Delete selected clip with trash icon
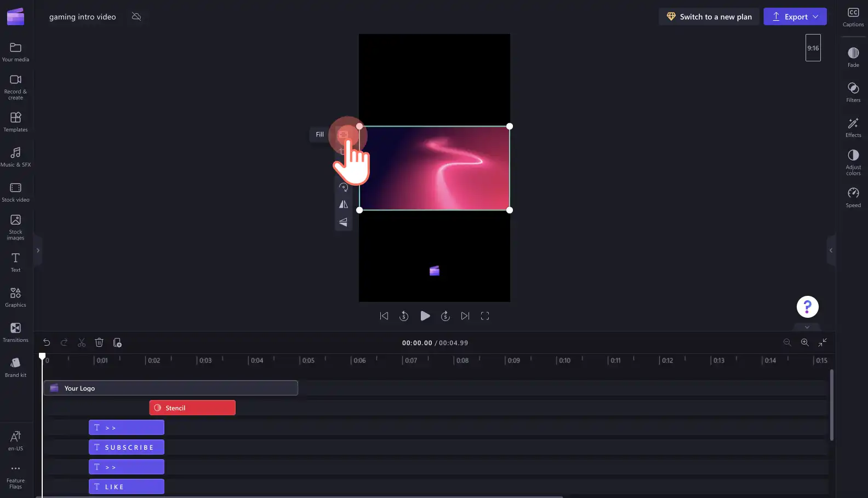 point(99,342)
